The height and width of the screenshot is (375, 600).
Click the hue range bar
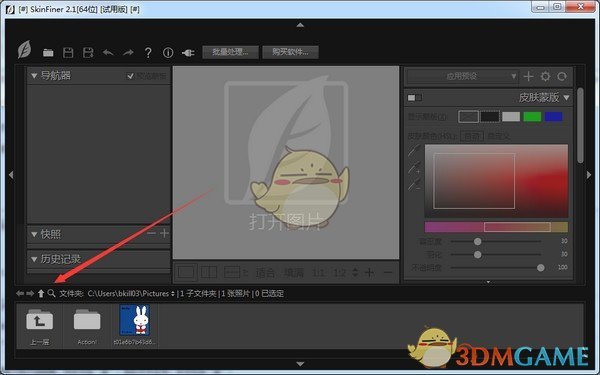tap(496, 227)
